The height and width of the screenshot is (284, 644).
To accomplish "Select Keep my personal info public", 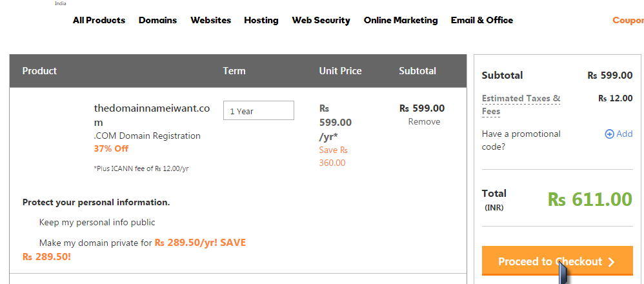I will tap(97, 222).
